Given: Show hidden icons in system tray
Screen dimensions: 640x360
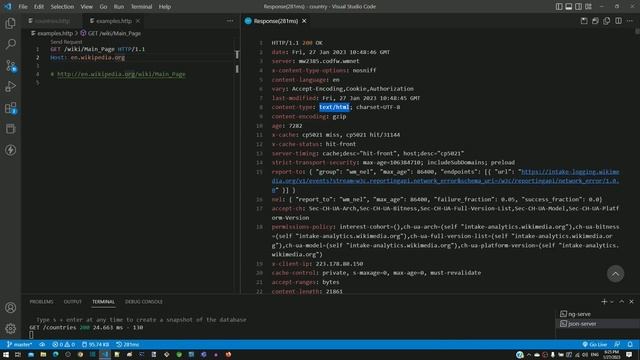Looking at the screenshot, I should coord(529,355).
